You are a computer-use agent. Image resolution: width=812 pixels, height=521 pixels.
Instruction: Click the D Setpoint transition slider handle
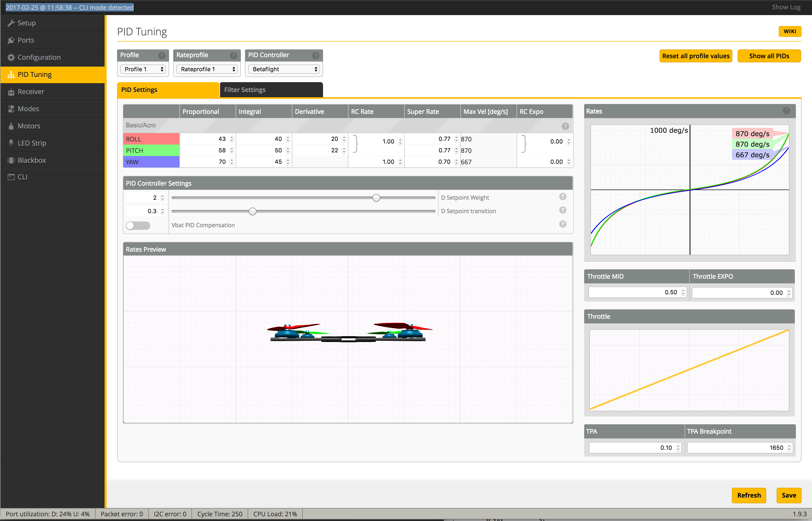pos(252,211)
